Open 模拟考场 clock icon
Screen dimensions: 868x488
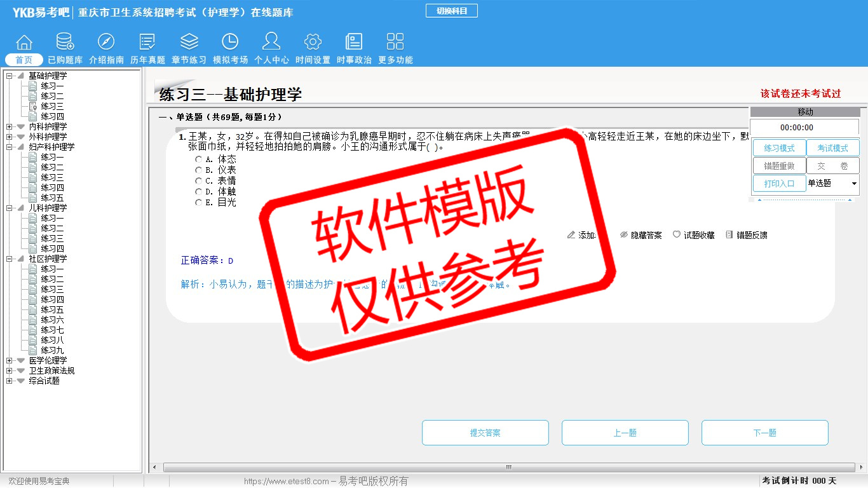point(230,43)
